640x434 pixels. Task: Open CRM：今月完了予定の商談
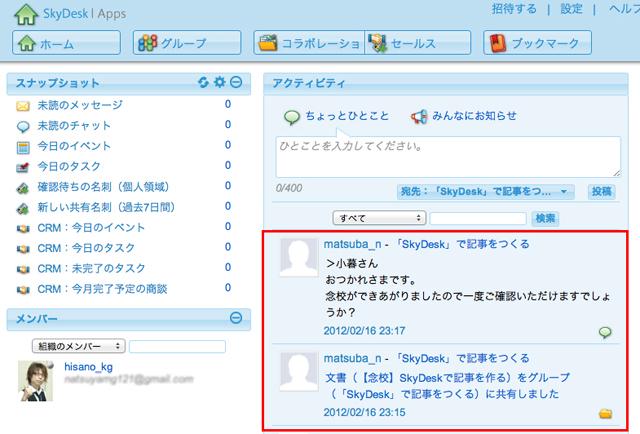[x=102, y=289]
